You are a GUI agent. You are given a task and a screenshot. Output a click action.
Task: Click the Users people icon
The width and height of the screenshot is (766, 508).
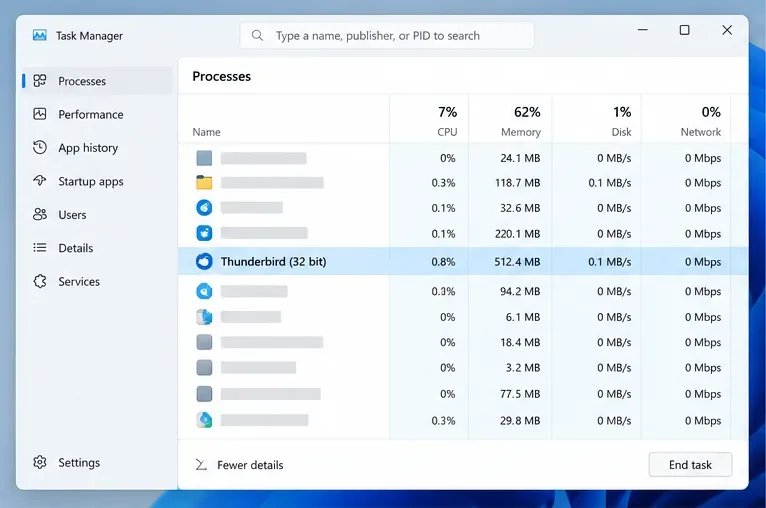tap(40, 214)
